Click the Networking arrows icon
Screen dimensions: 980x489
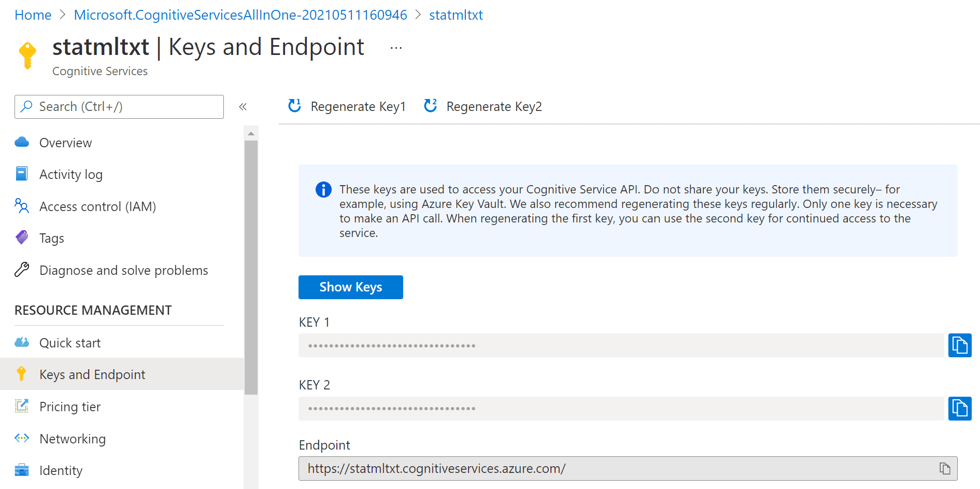(22, 438)
